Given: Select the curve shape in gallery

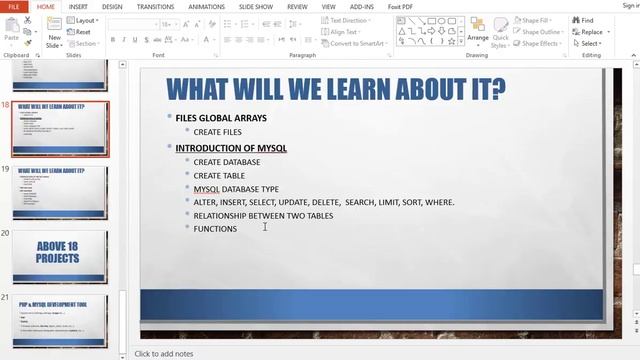Looking at the screenshot, I should pyautogui.click(x=422, y=41).
